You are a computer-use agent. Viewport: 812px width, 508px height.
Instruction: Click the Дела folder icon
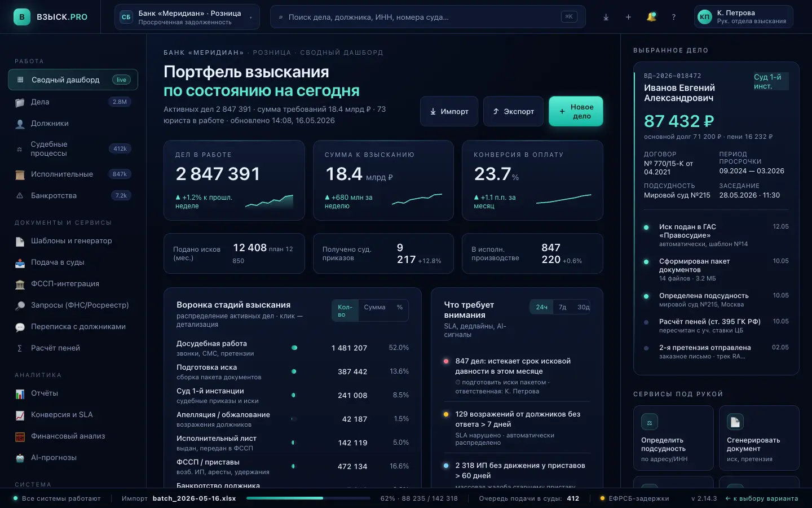[20, 102]
